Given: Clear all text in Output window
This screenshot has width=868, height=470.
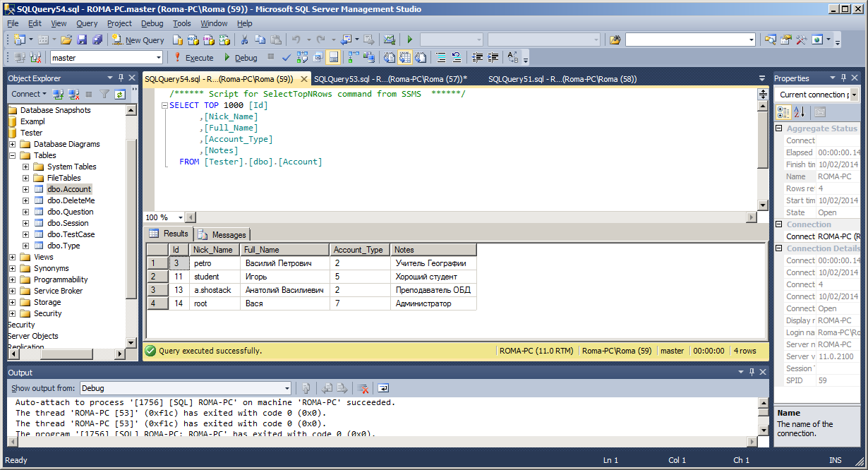Looking at the screenshot, I should [363, 388].
